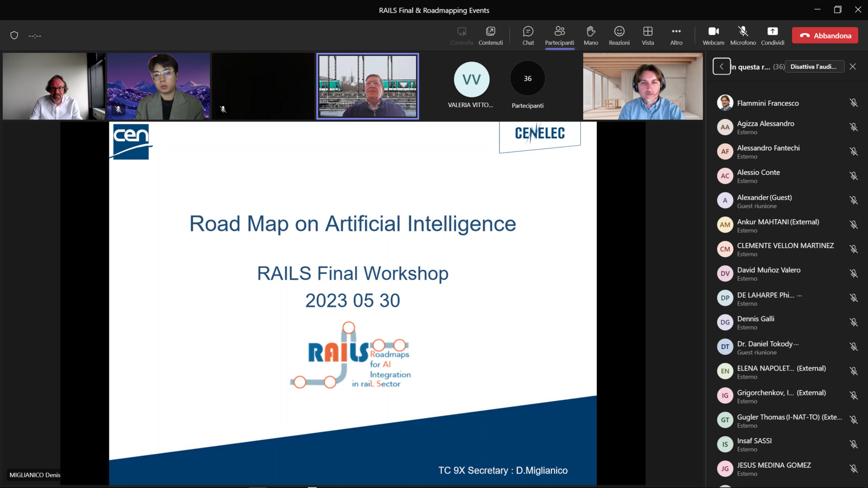The image size is (868, 488).
Task: Open the Chat panel
Action: pyautogui.click(x=528, y=35)
